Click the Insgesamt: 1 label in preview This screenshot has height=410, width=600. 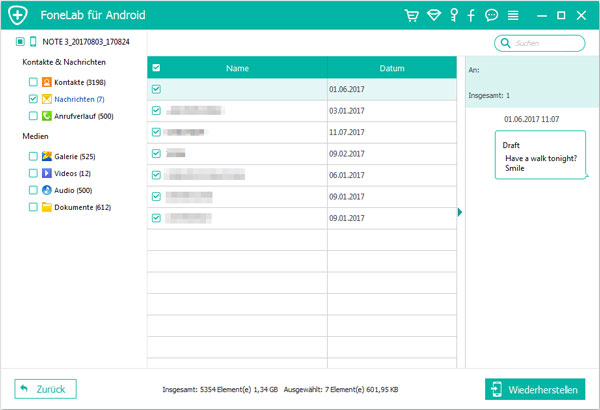(489, 95)
